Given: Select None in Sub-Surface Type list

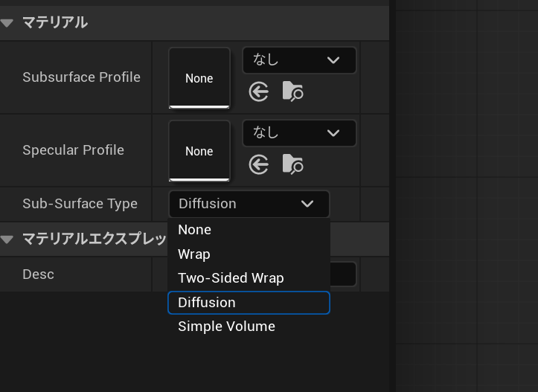Looking at the screenshot, I should pyautogui.click(x=195, y=230).
